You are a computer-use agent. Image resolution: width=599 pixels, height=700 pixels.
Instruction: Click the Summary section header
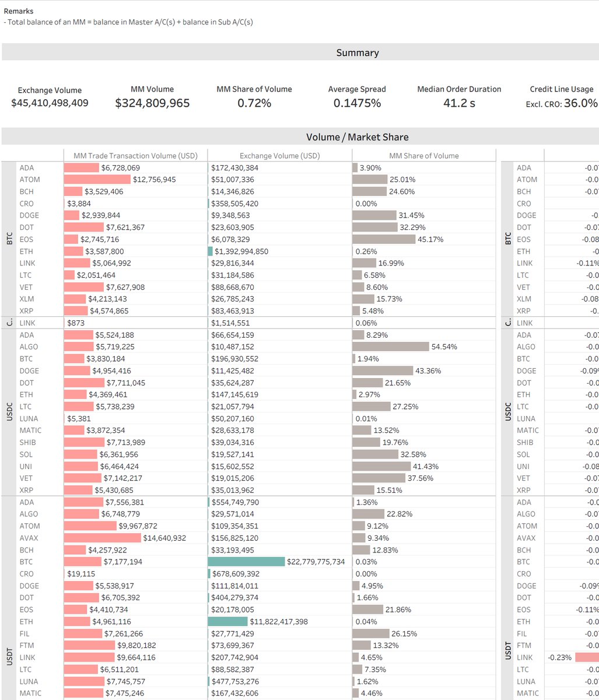point(358,52)
